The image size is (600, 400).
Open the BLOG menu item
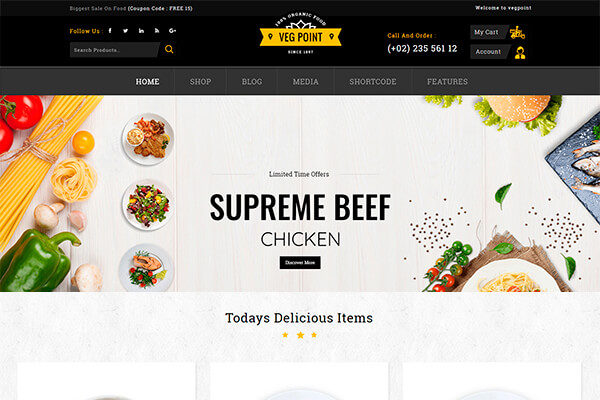(252, 82)
